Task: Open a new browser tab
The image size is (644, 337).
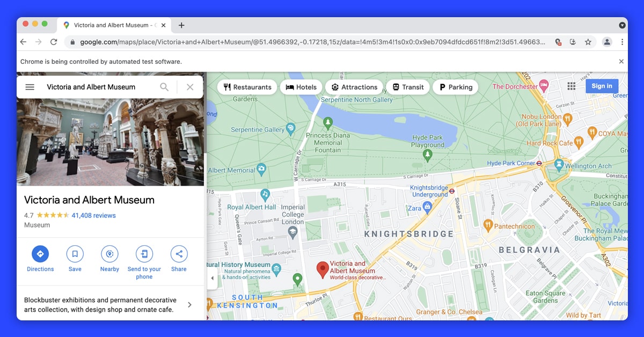Action: [x=181, y=25]
